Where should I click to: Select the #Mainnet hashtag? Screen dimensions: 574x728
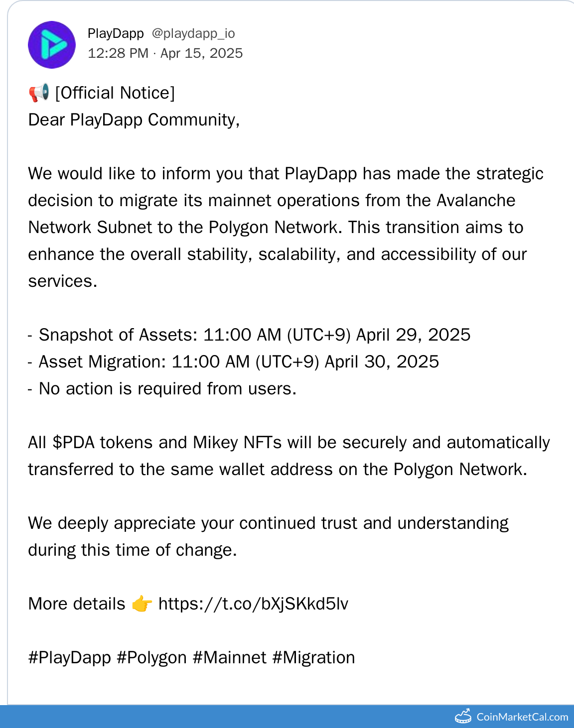tap(229, 657)
